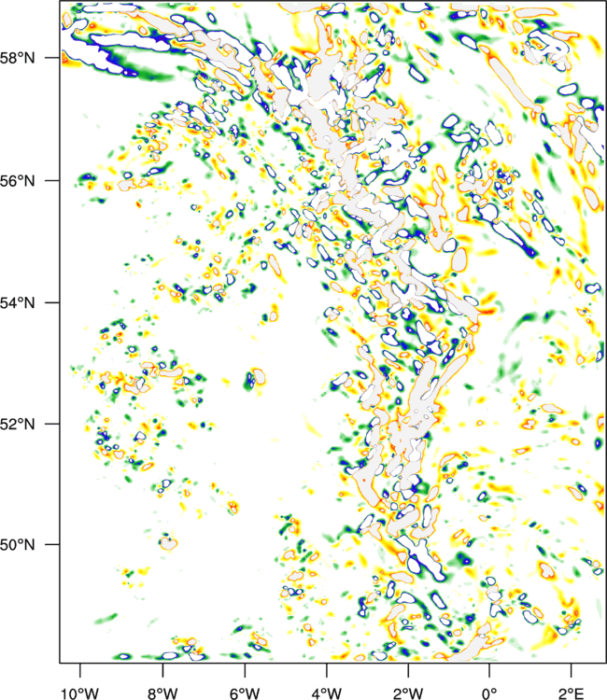Click the 2°E longitude label

point(572,693)
